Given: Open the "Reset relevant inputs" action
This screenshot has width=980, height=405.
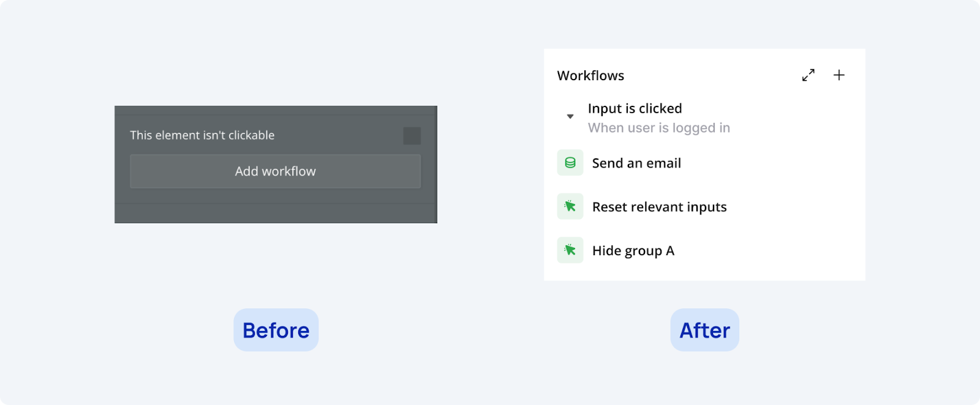Looking at the screenshot, I should pos(659,207).
